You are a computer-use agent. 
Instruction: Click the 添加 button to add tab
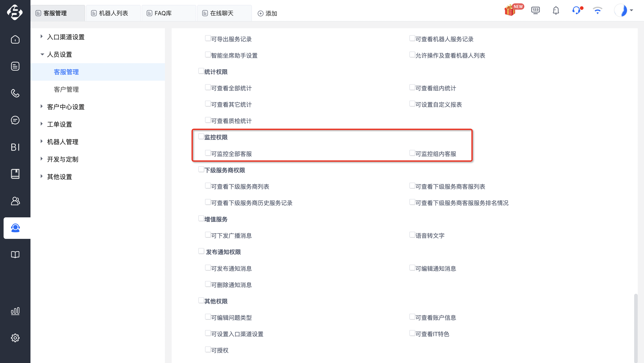[267, 13]
